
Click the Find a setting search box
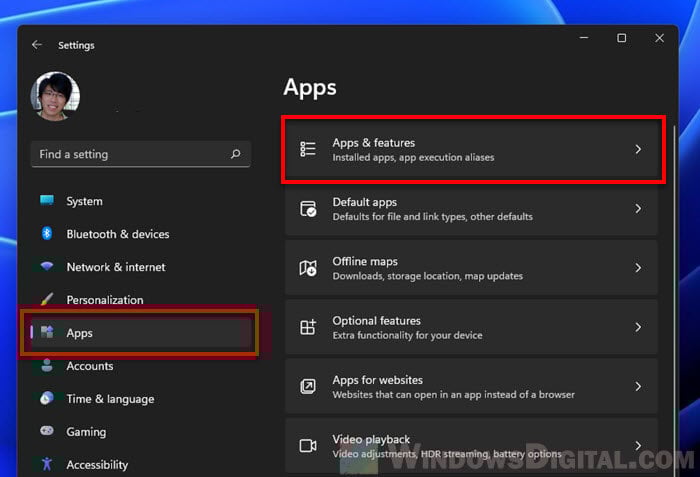130,155
